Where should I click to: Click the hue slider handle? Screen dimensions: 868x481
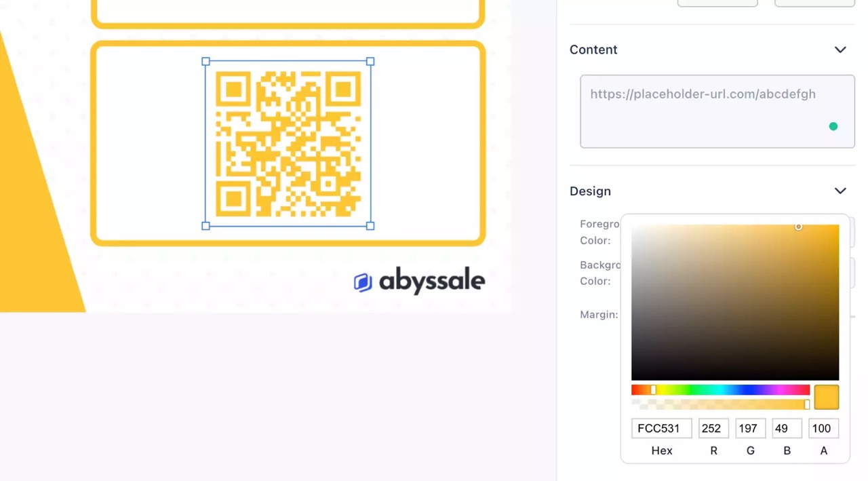click(x=653, y=390)
